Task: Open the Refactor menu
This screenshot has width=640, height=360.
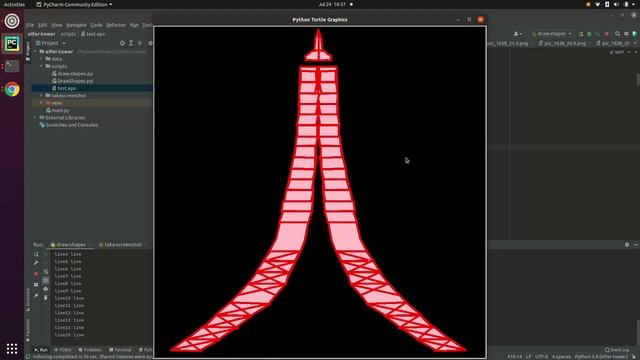Action: 116,25
